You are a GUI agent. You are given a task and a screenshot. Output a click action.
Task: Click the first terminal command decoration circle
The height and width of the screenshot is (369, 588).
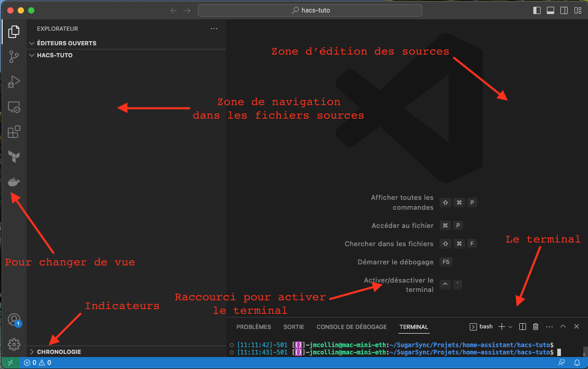point(232,345)
